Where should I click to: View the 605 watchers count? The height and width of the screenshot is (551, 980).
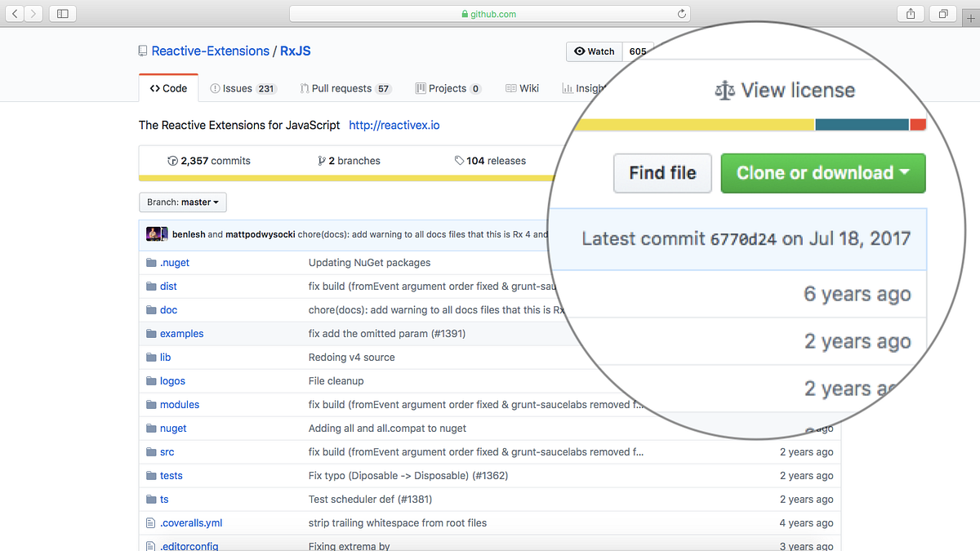(638, 51)
